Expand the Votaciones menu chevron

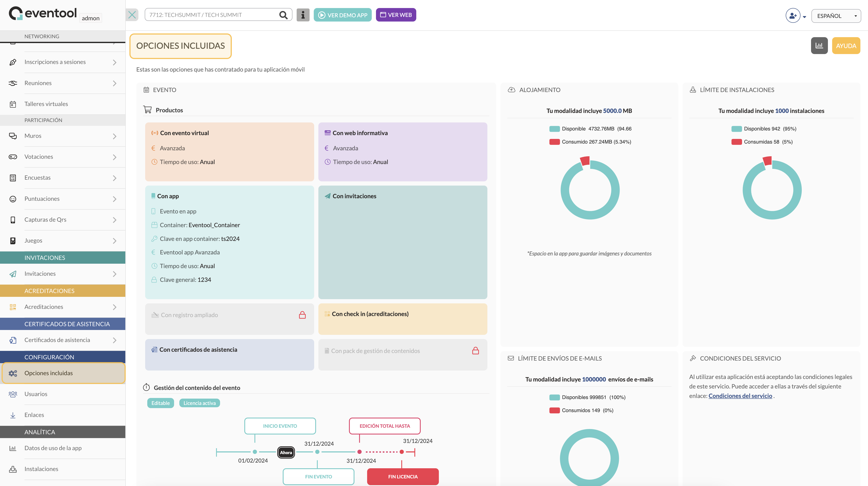115,157
